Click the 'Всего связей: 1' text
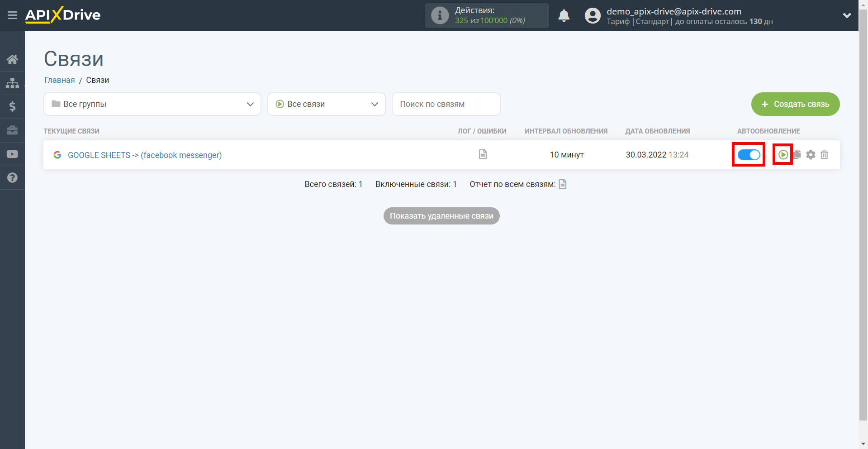Screen dimensions: 868x449 (x=333, y=184)
